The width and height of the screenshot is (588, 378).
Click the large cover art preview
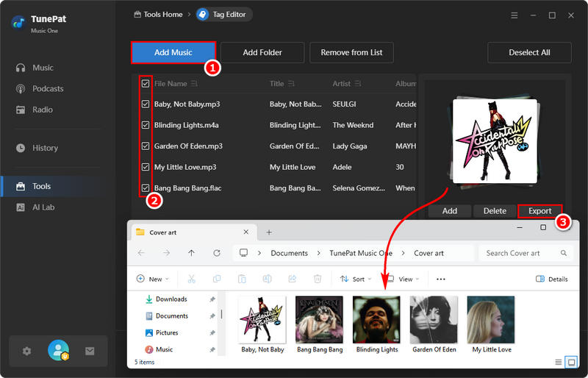(495, 141)
